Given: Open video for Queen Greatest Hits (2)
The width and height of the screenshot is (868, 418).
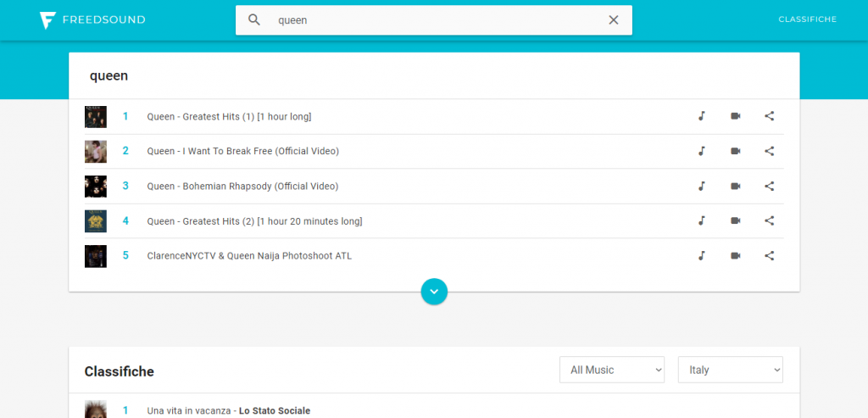Looking at the screenshot, I should click(735, 221).
